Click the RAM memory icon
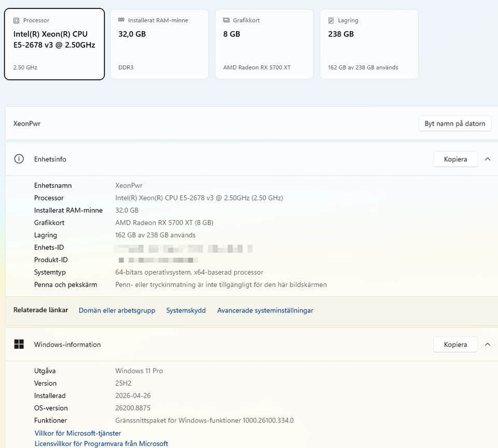The width and height of the screenshot is (498, 448). [x=121, y=20]
